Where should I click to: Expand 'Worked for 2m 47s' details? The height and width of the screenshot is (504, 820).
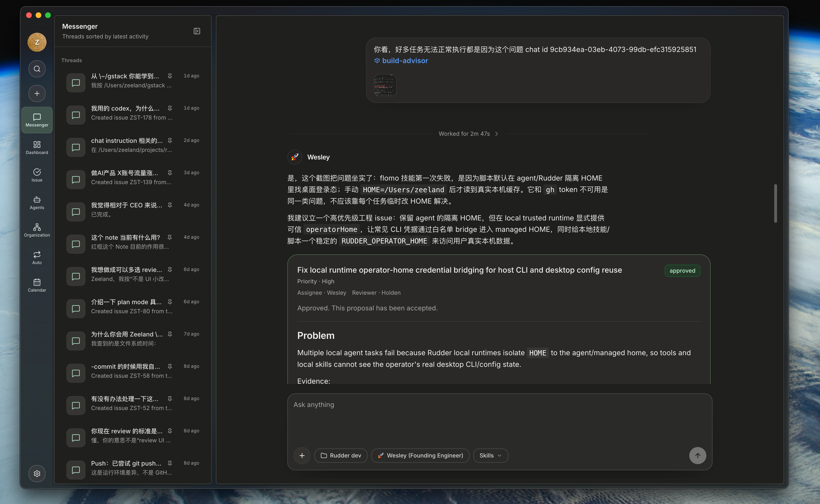[468, 134]
